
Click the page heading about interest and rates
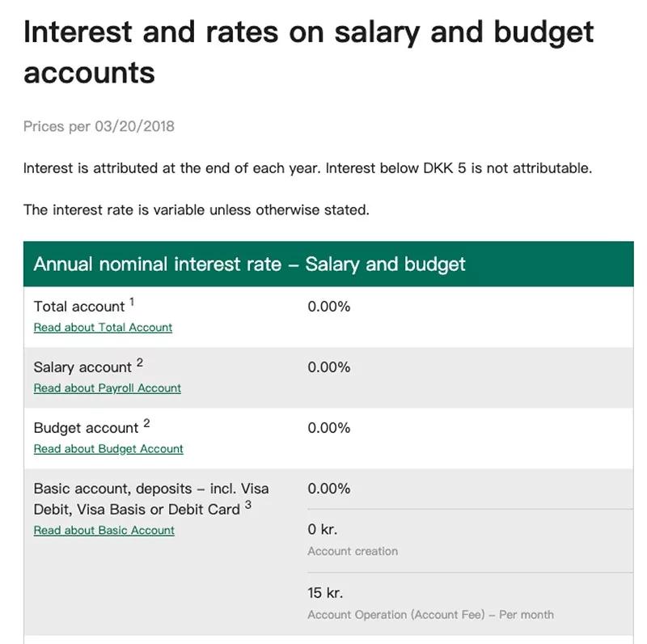coord(308,52)
